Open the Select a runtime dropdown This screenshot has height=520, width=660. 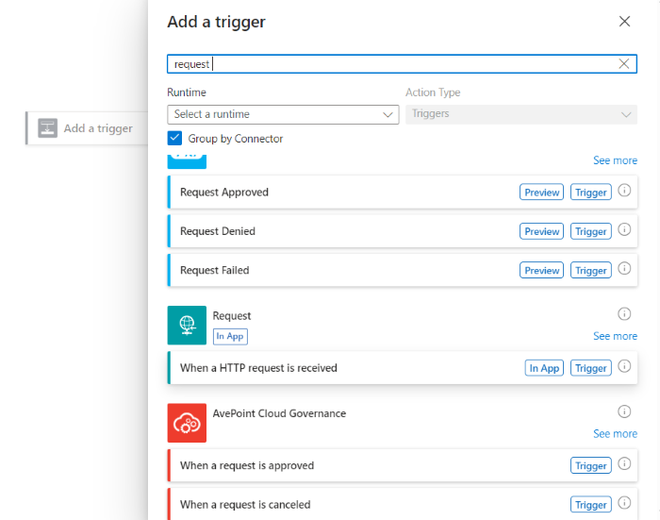[283, 114]
